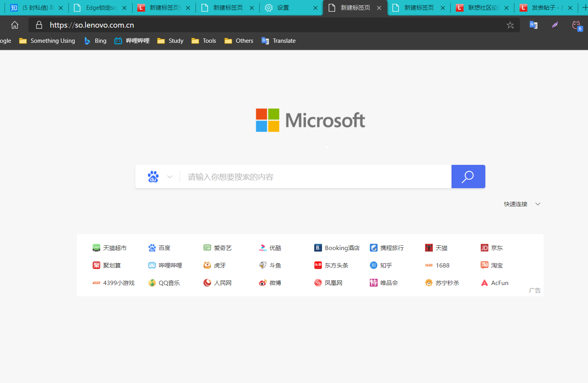Click the purple feather extension icon

(x=555, y=25)
